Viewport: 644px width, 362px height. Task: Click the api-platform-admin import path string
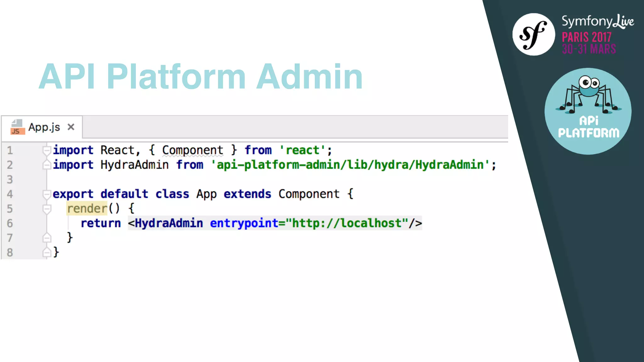(350, 165)
